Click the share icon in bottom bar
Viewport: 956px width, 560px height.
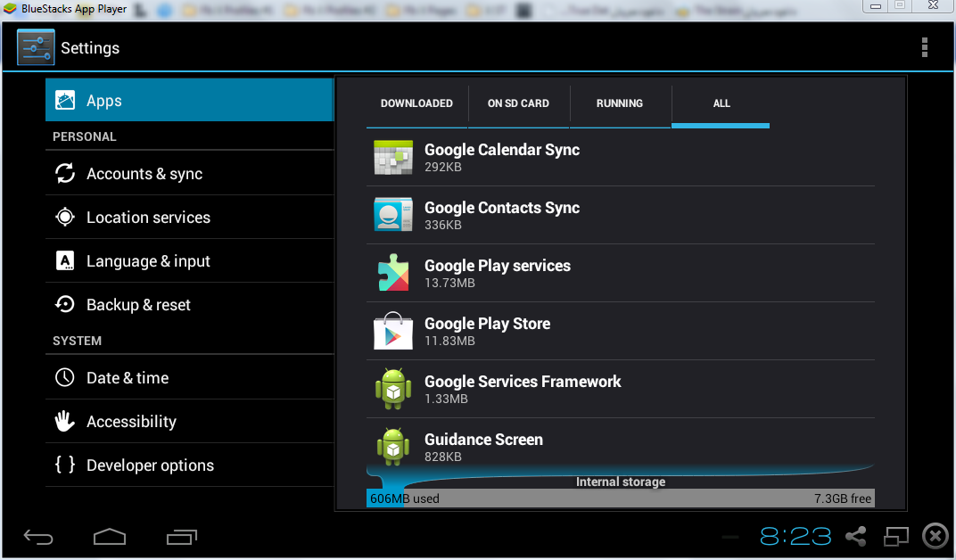click(855, 536)
